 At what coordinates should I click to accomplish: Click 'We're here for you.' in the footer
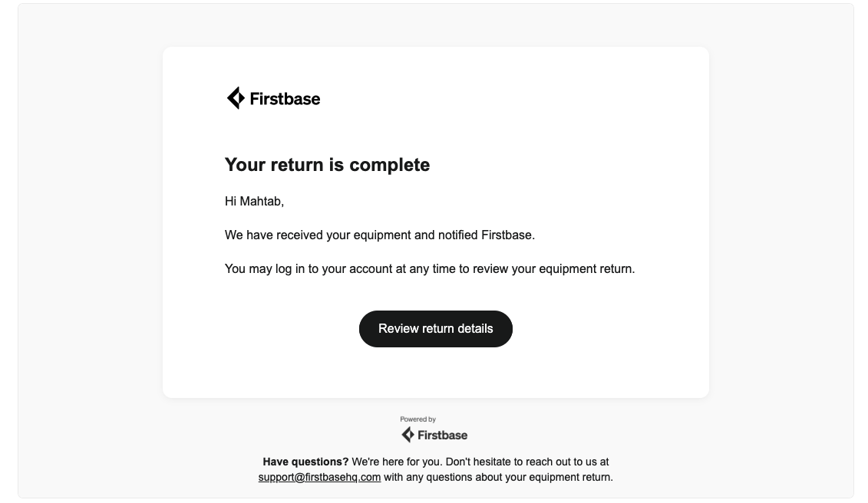coord(397,462)
